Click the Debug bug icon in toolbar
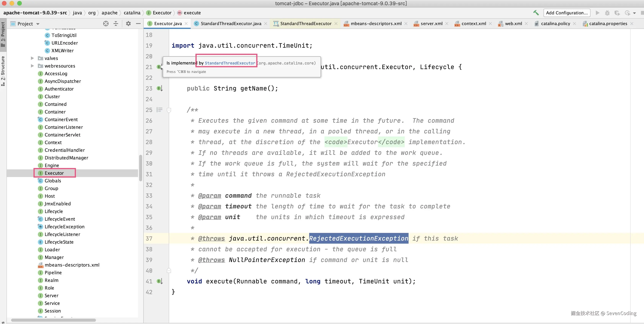 607,13
